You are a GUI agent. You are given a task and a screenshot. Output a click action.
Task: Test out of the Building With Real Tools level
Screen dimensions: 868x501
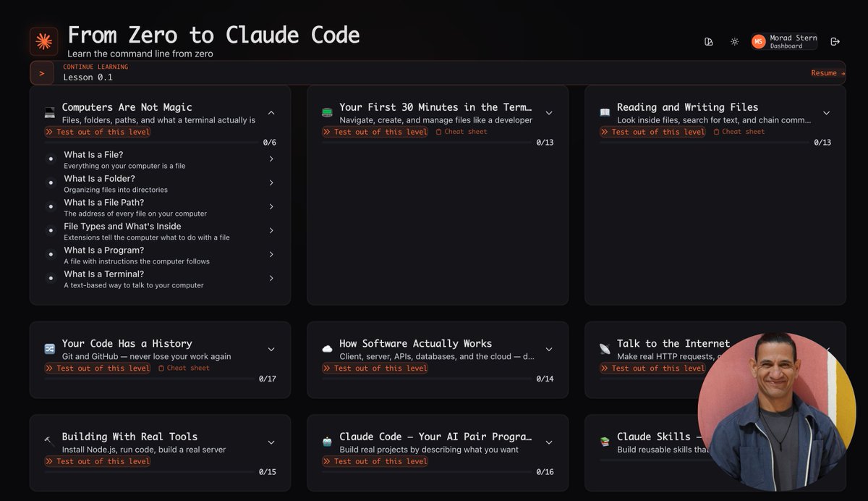tap(98, 461)
